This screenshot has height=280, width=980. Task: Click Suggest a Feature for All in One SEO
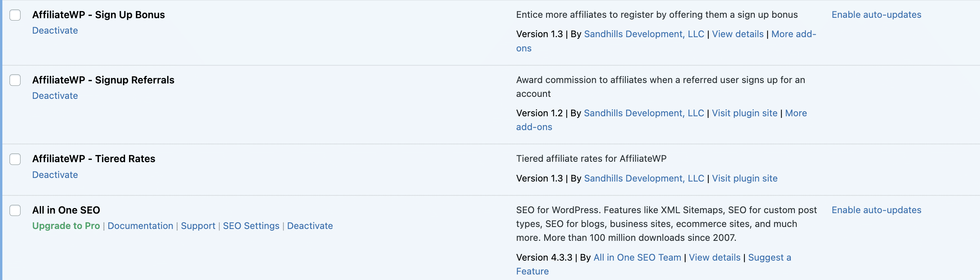coord(769,257)
